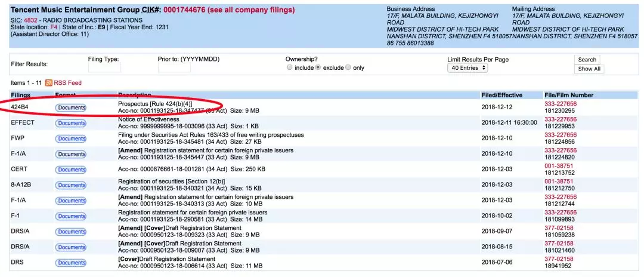Open Documents for the DRS/A filed 2018-08-15

[70, 247]
